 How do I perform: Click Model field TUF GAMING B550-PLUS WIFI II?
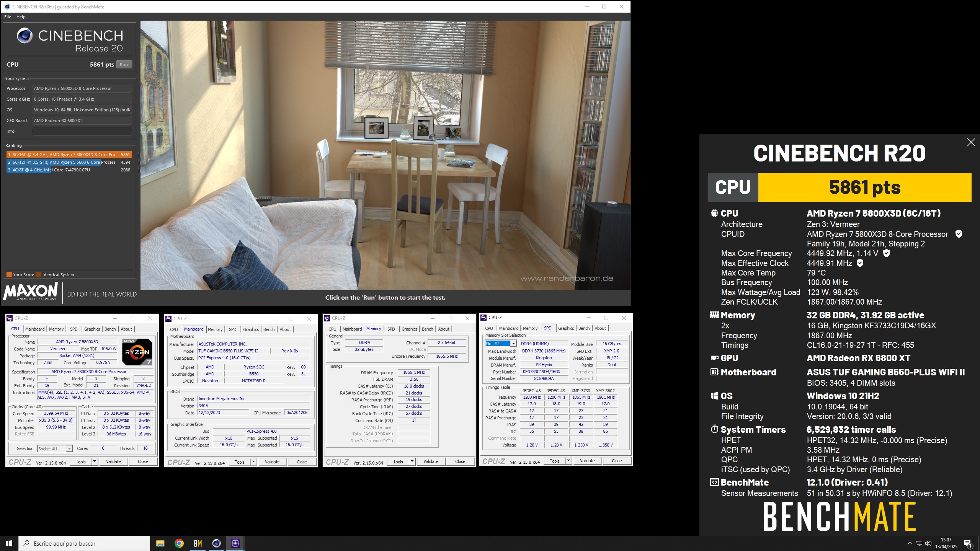click(x=233, y=351)
